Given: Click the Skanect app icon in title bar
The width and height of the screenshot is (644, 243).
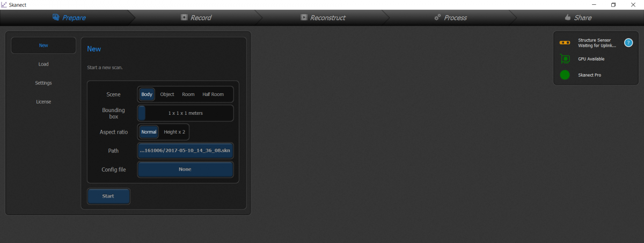Looking at the screenshot, I should (x=4, y=4).
